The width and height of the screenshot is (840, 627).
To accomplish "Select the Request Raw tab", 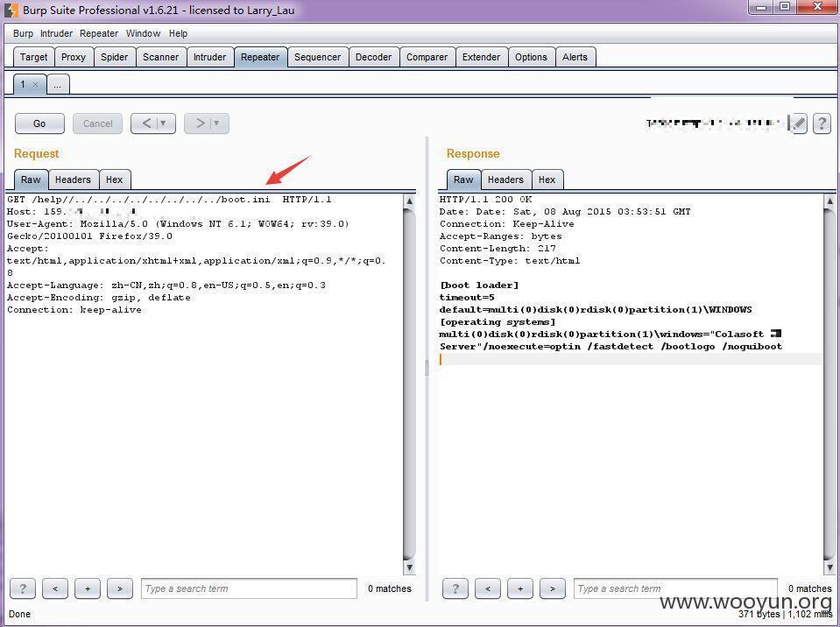I will point(31,180).
